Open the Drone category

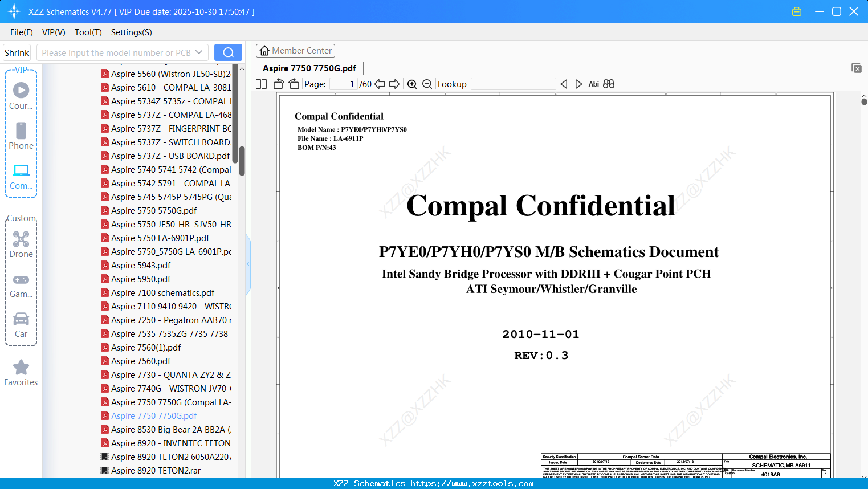point(21,244)
